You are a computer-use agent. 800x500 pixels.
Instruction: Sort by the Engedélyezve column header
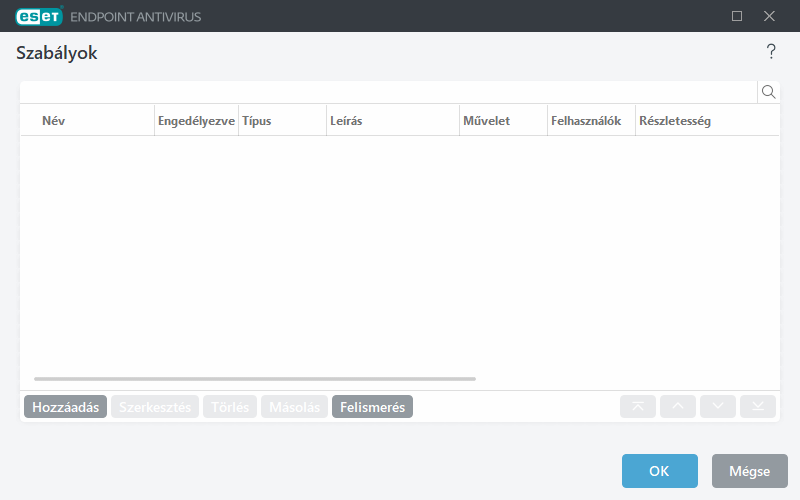(x=196, y=121)
